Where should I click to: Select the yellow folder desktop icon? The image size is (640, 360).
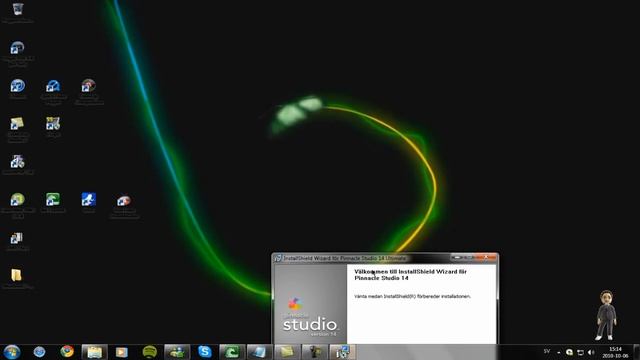(16, 276)
